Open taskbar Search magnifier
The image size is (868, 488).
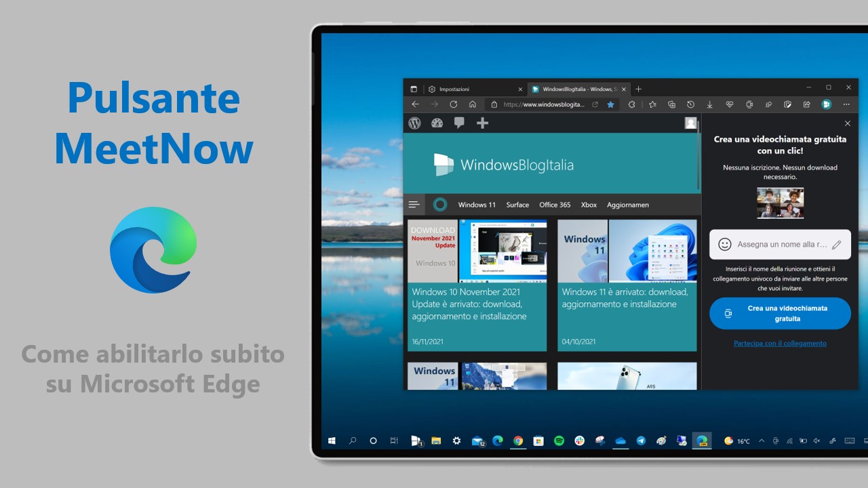pos(353,441)
